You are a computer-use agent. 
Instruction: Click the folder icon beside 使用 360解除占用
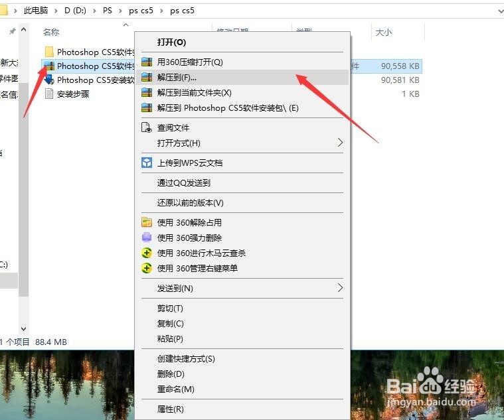(x=147, y=222)
